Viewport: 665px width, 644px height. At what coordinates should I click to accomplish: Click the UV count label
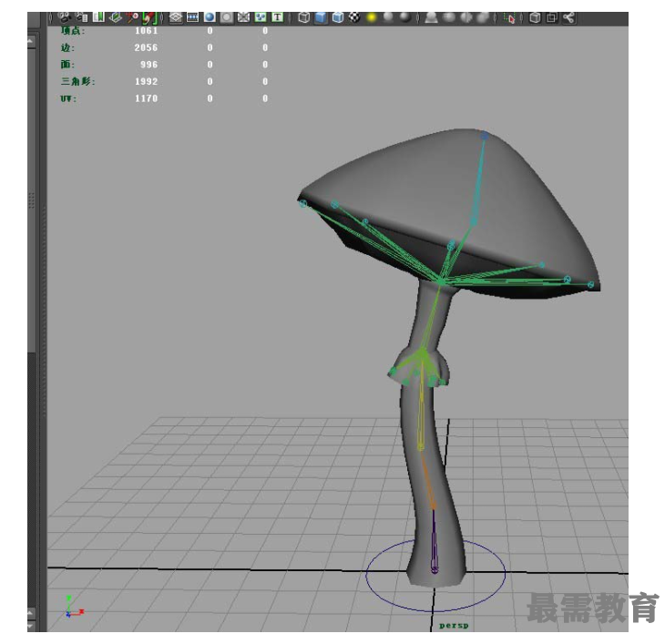(68, 98)
